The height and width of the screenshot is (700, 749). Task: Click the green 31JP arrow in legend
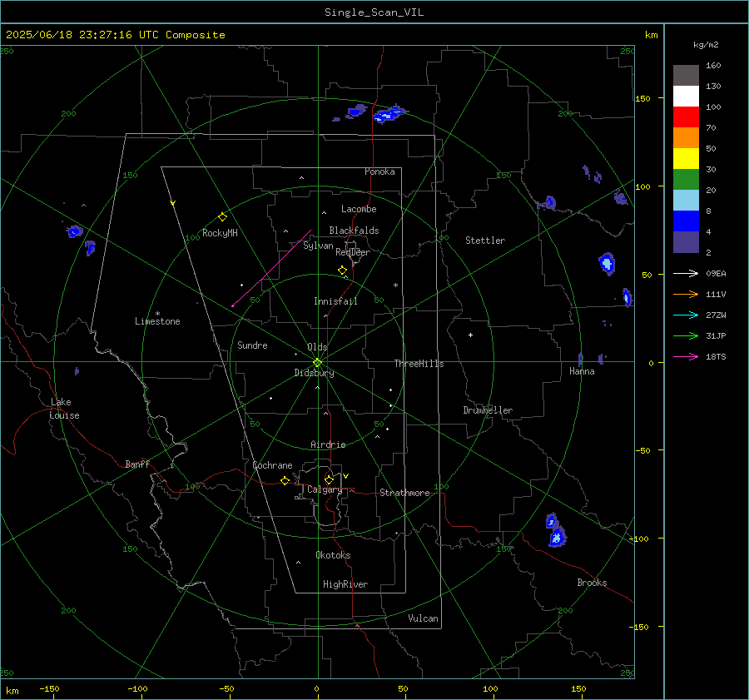[686, 336]
